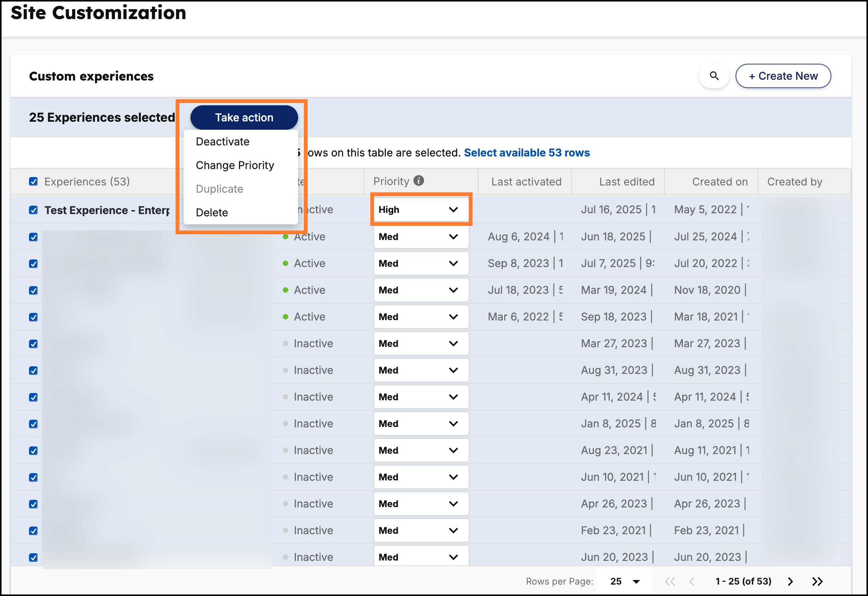Viewport: 868px width, 596px height.
Task: Click the Priority info icon
Action: point(419,181)
